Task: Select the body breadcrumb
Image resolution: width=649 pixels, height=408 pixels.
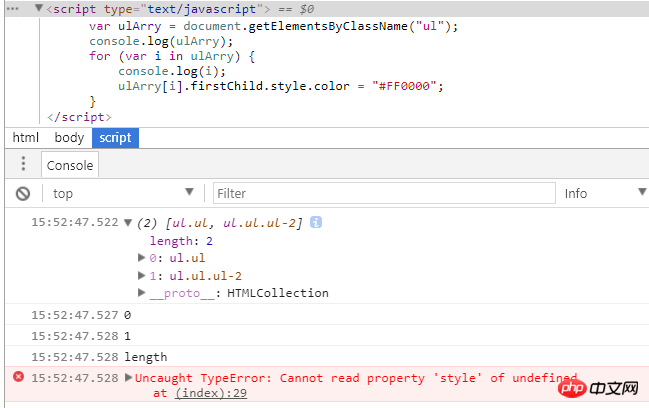Action: coord(69,137)
